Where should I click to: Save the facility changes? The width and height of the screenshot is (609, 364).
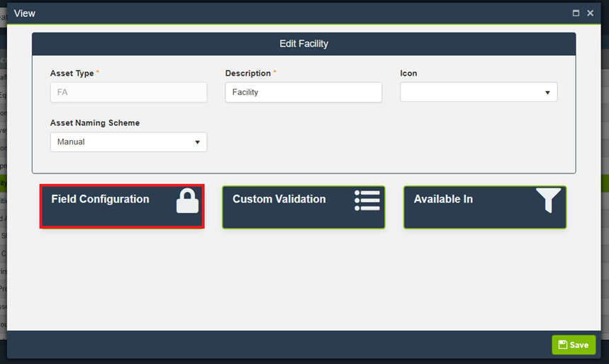pos(574,345)
